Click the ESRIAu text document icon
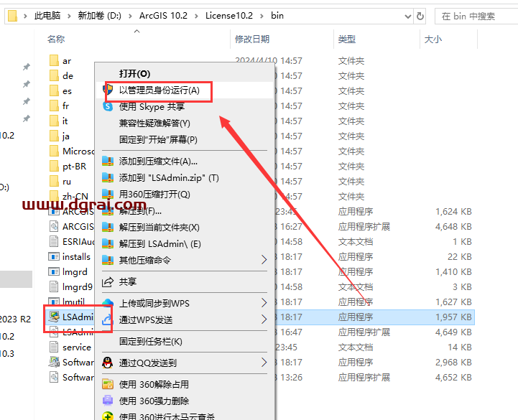518x420 pixels. (x=54, y=241)
